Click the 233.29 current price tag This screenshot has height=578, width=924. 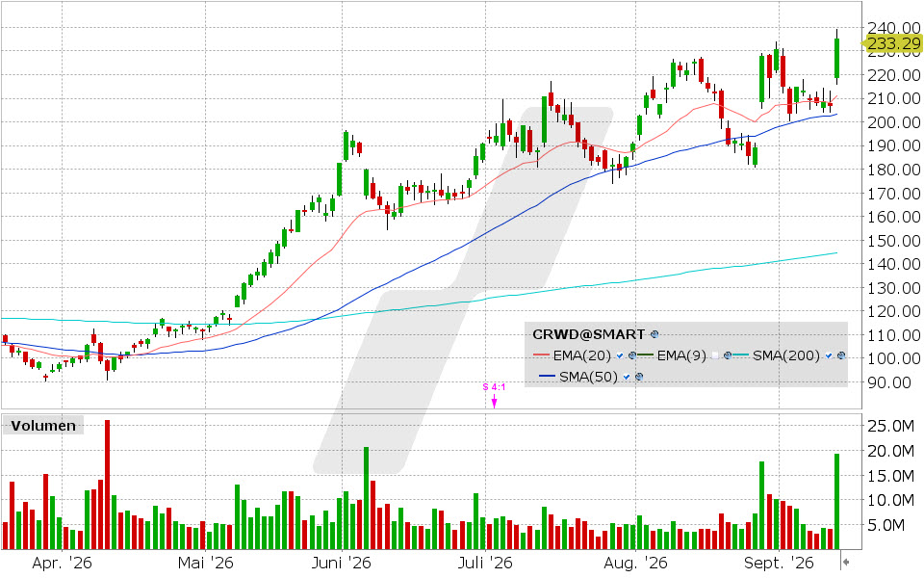tap(894, 43)
